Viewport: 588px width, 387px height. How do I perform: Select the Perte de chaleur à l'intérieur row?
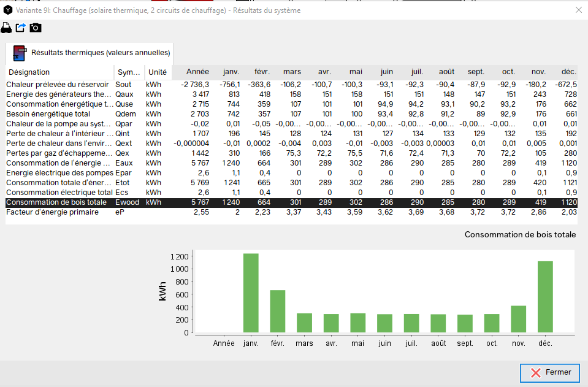pyautogui.click(x=291, y=134)
